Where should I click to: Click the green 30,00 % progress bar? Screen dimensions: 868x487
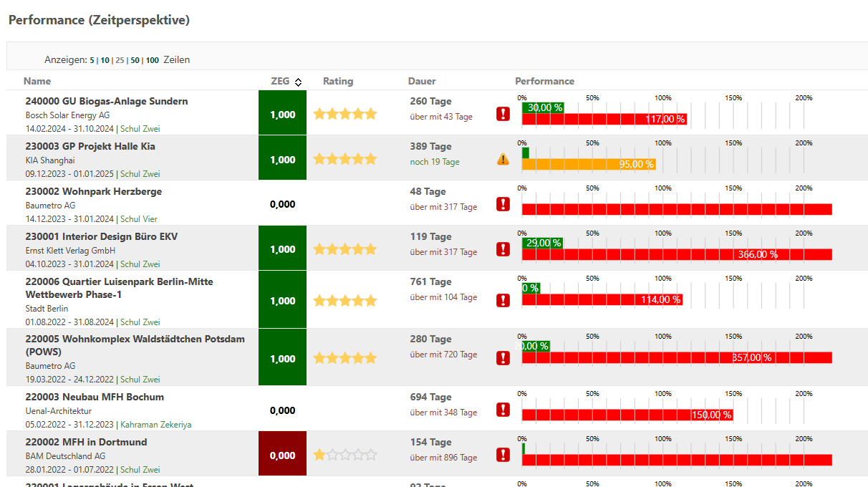point(543,107)
